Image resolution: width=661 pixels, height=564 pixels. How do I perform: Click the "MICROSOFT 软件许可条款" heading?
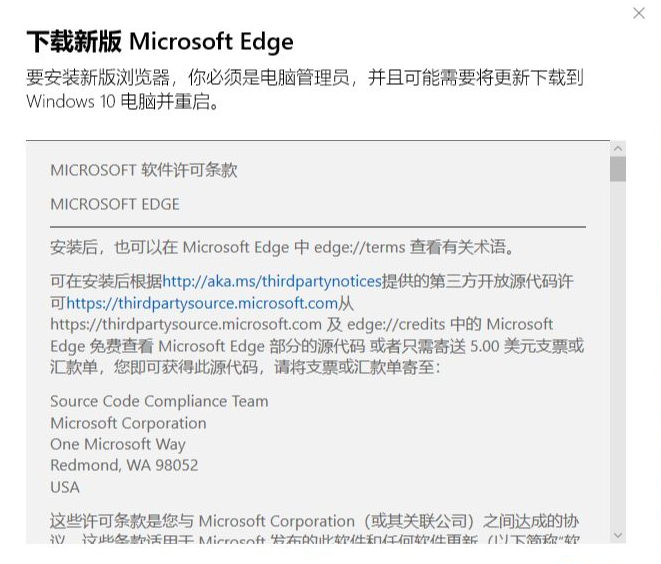coord(144,170)
